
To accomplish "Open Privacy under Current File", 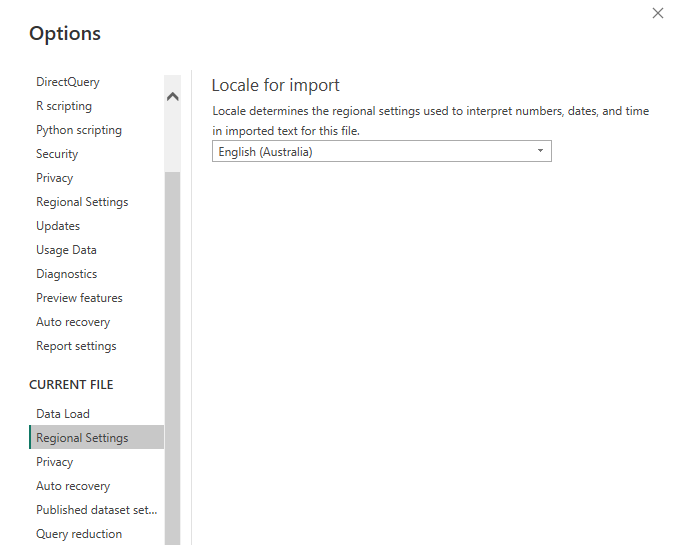I will pos(55,462).
